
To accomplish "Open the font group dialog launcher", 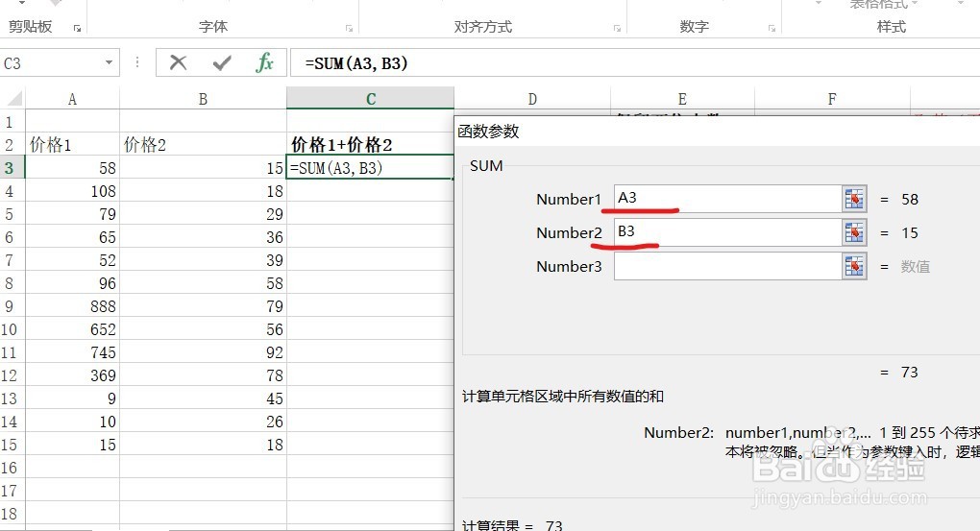I will (349, 28).
